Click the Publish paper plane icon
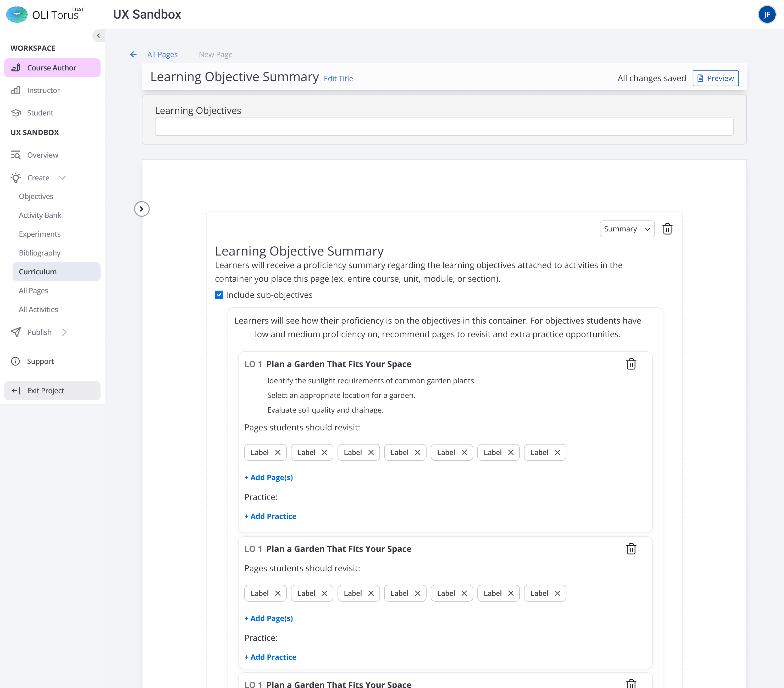The height and width of the screenshot is (688, 784). [x=16, y=332]
